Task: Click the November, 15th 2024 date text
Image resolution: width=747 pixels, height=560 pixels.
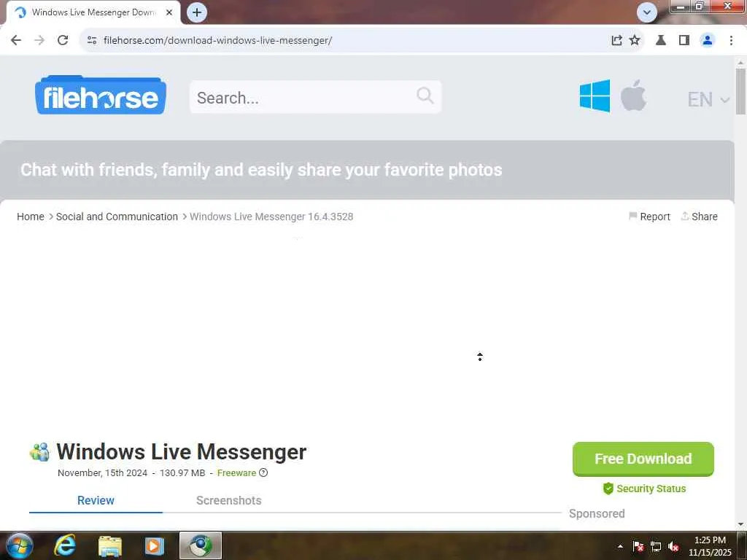Action: point(102,472)
